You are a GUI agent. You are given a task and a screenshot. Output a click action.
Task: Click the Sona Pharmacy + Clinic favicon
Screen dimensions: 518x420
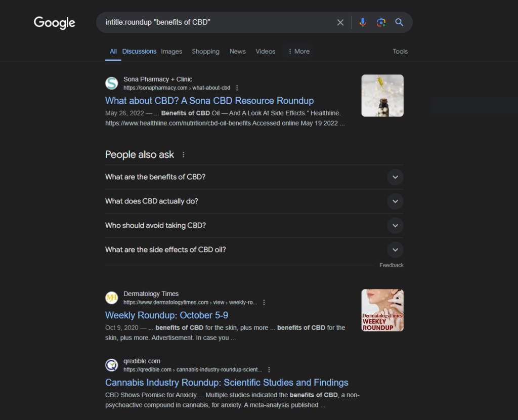coord(111,83)
